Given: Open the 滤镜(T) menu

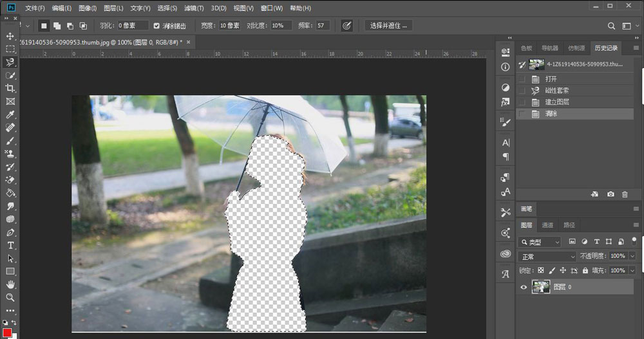Looking at the screenshot, I should click(x=193, y=8).
